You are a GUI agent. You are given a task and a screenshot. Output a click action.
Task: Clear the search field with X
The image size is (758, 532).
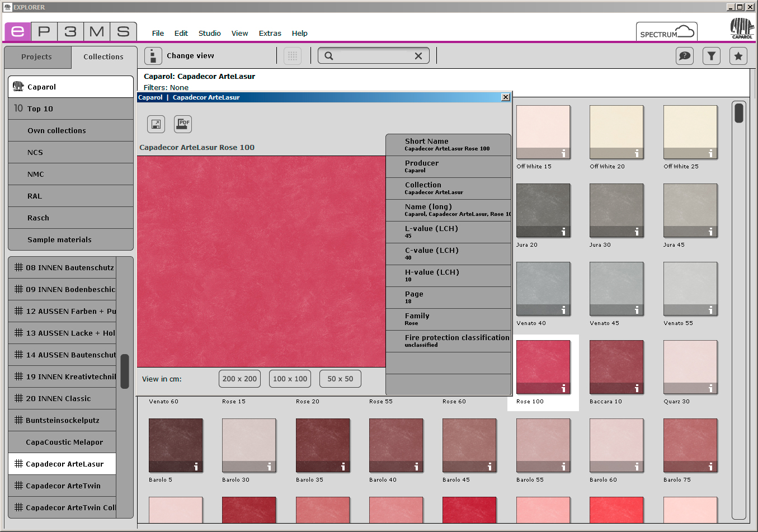(x=418, y=56)
